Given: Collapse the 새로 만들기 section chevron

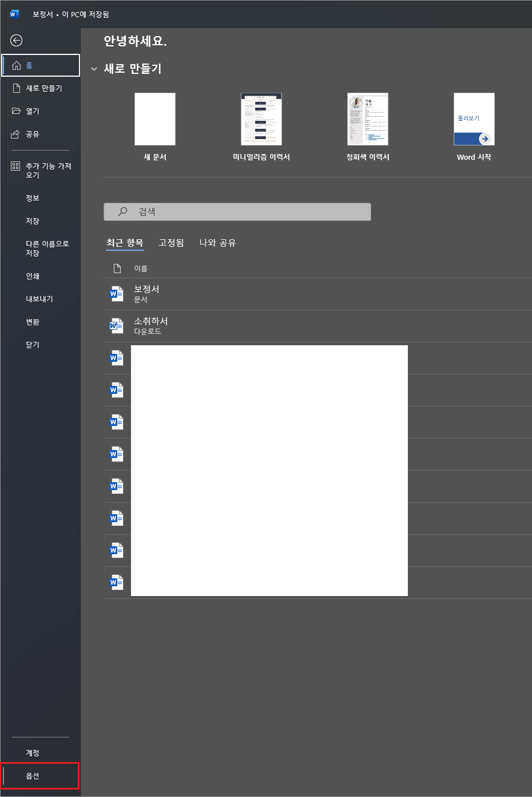Looking at the screenshot, I should pyautogui.click(x=94, y=69).
